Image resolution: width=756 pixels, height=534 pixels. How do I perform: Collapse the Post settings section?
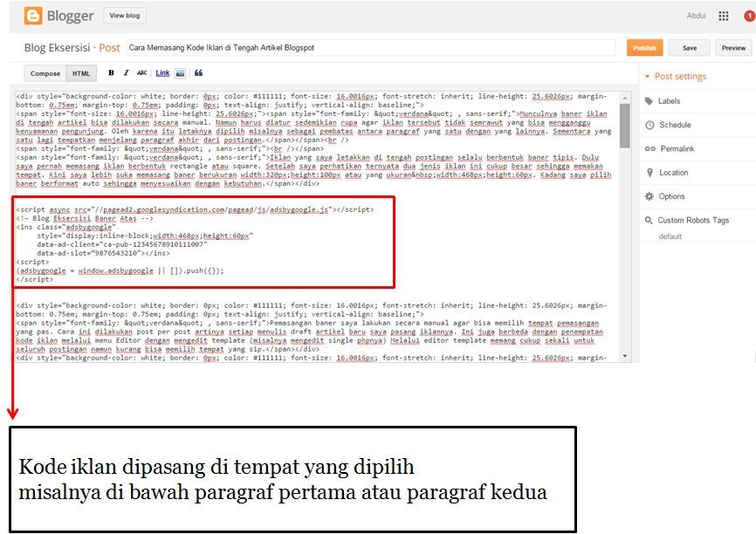tap(676, 76)
